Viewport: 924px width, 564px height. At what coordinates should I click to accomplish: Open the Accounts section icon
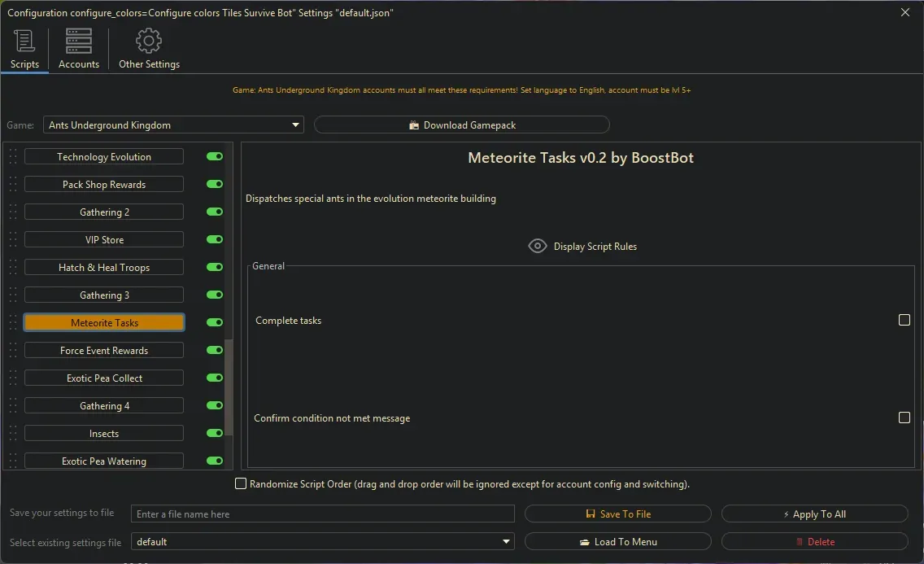(78, 40)
